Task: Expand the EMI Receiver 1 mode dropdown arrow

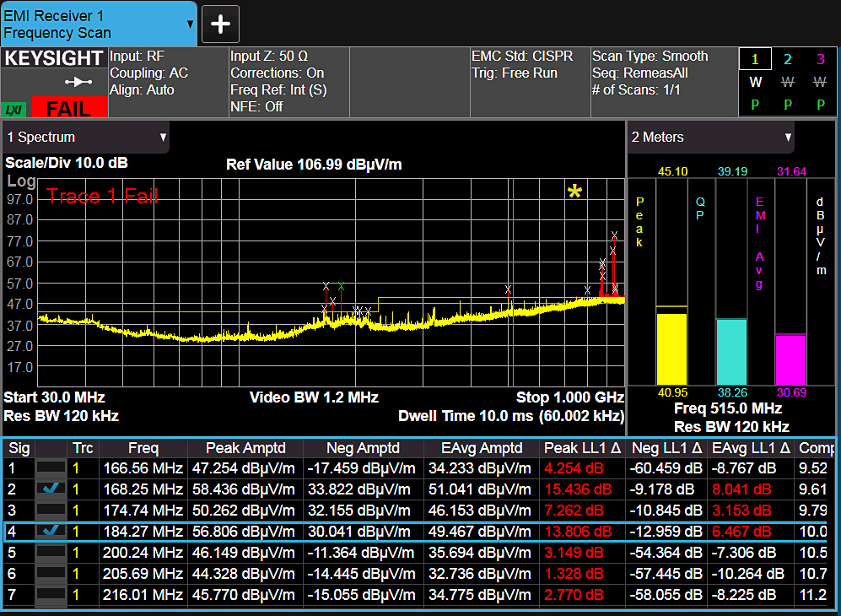Action: click(191, 24)
